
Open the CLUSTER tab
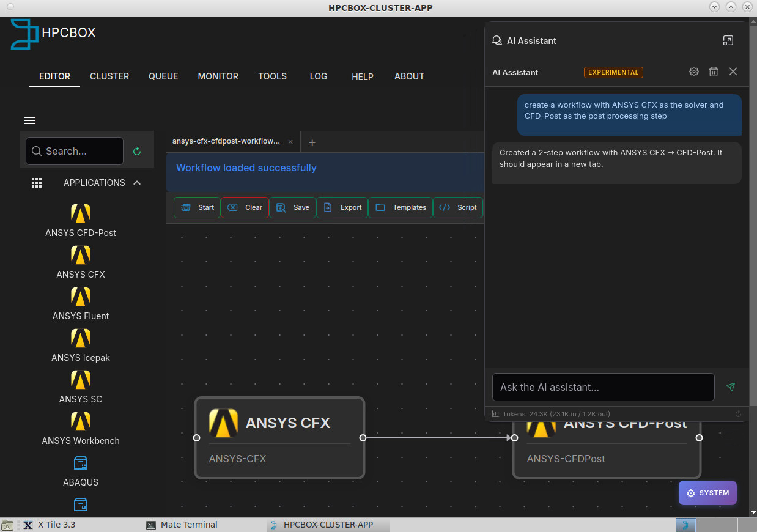pyautogui.click(x=109, y=76)
